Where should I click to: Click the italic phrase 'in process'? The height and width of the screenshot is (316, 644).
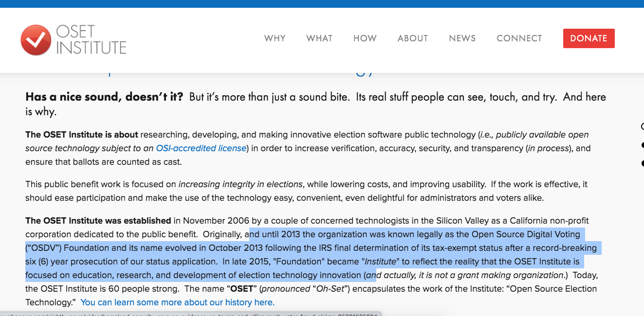(x=548, y=148)
